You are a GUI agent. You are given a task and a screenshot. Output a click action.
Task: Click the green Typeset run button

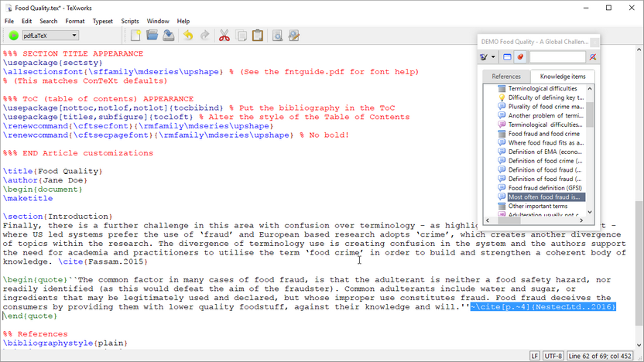tap(14, 36)
